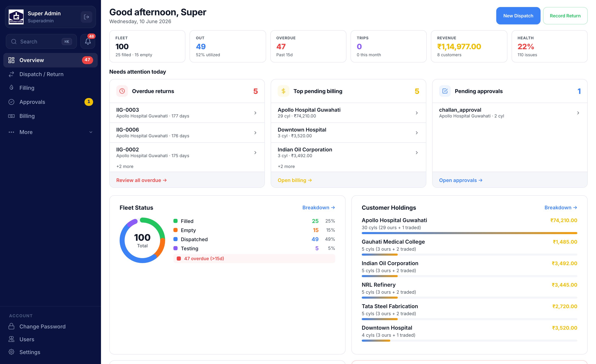This screenshot has width=596, height=364.
Task: Click the blue Dispatched legend swatch
Action: [176, 239]
